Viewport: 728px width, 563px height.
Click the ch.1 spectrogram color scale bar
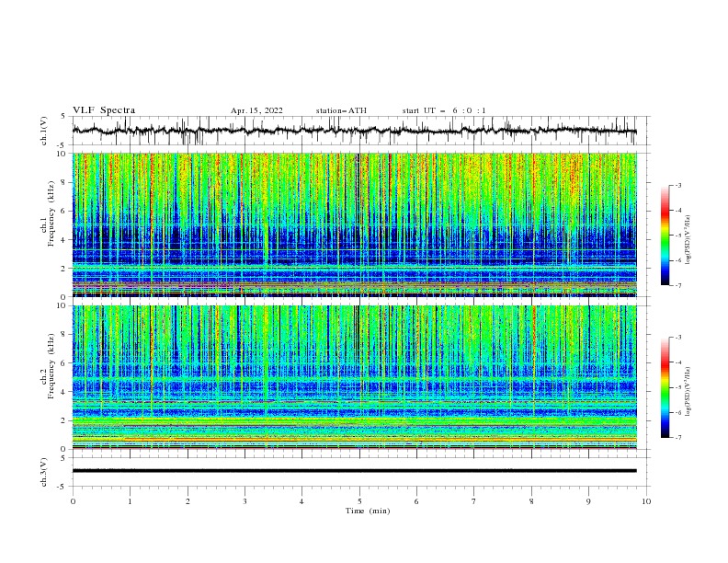[665, 236]
